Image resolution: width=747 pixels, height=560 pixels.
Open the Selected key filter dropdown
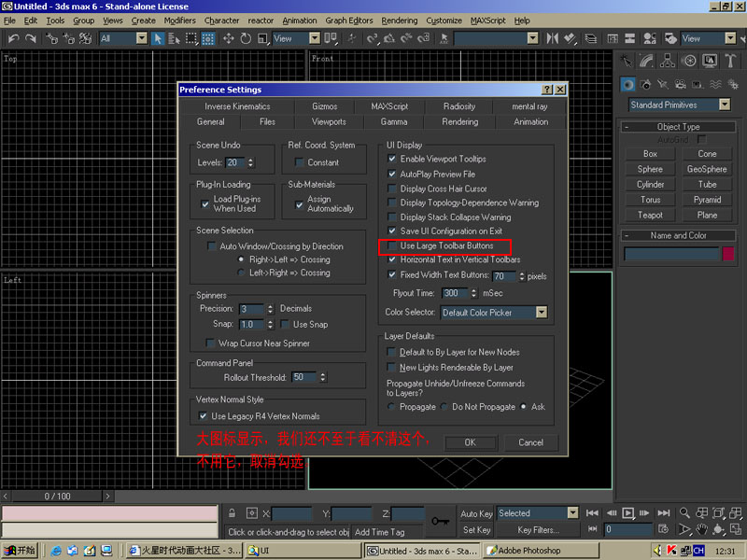(x=572, y=512)
